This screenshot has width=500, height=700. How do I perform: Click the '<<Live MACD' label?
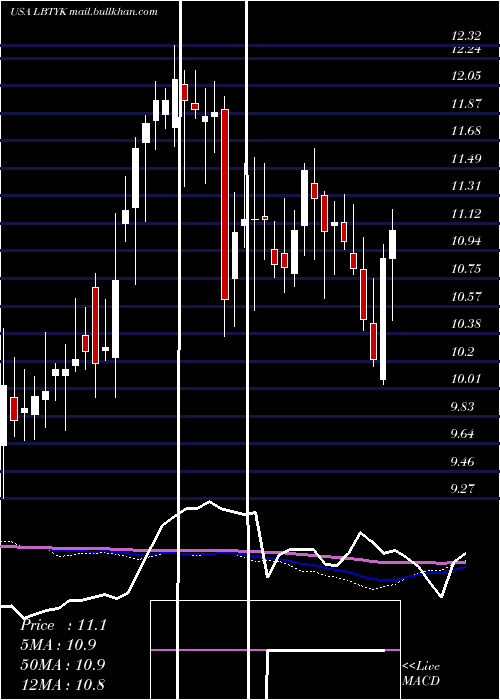pos(421,674)
